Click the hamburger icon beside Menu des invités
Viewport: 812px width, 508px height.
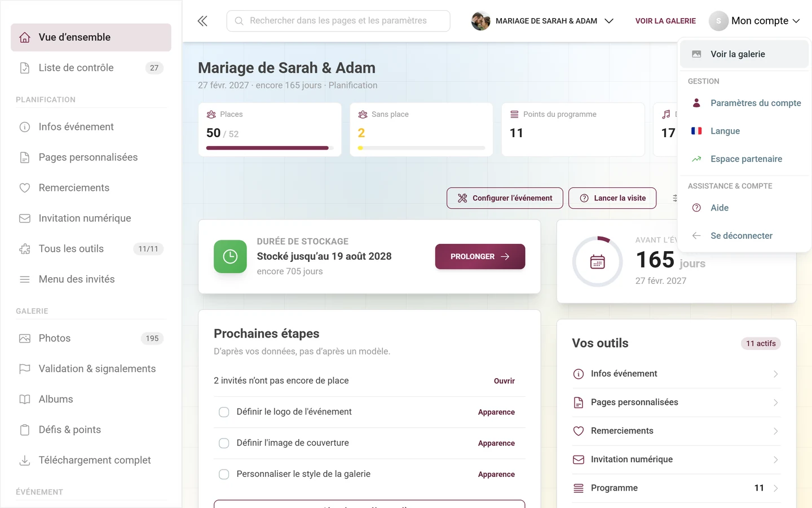point(25,279)
